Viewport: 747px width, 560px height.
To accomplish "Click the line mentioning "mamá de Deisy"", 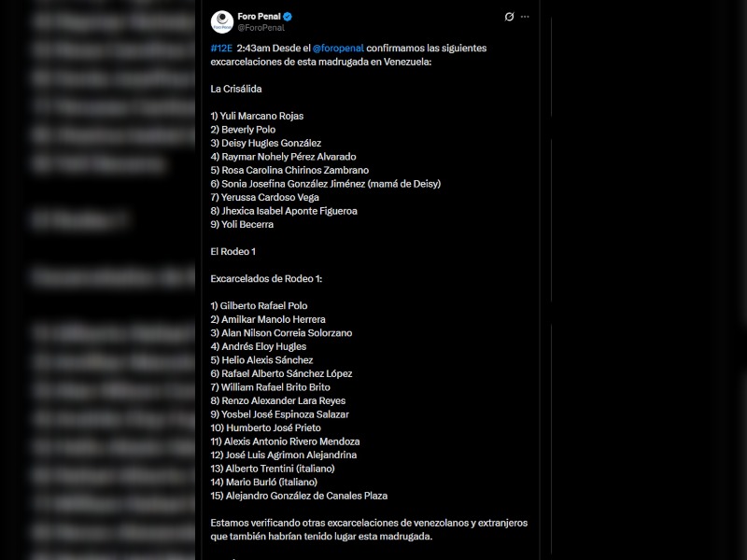I will click(x=325, y=184).
